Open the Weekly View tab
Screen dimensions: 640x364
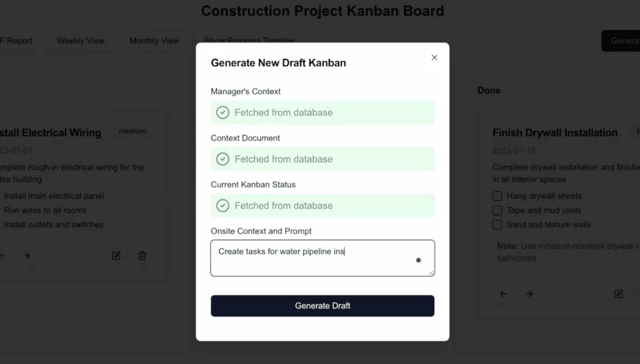tap(80, 41)
